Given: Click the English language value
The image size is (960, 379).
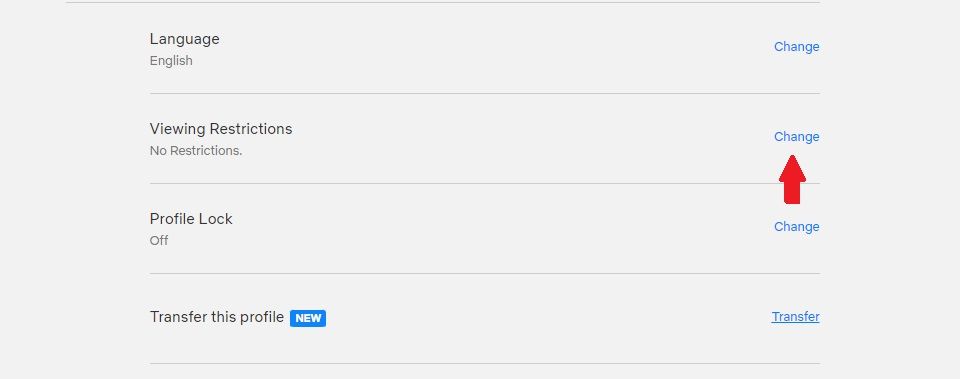Looking at the screenshot, I should tap(171, 61).
